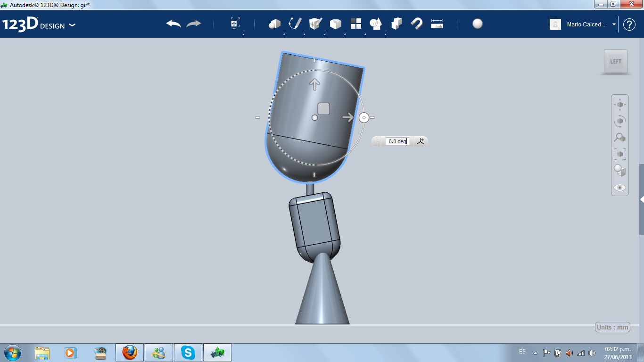Screen dimensions: 644x362
Task: Select the Zoom magnifier tool
Action: (x=619, y=138)
